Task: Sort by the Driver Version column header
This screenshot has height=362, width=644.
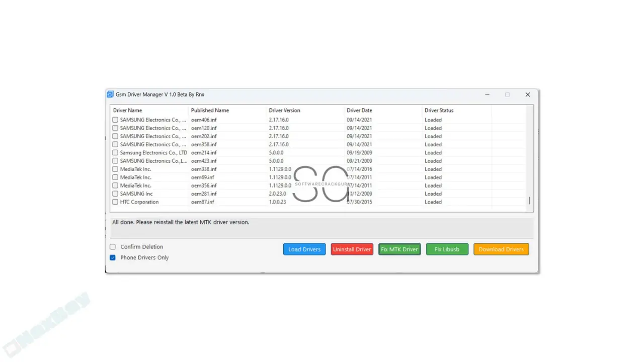Action: click(x=284, y=110)
